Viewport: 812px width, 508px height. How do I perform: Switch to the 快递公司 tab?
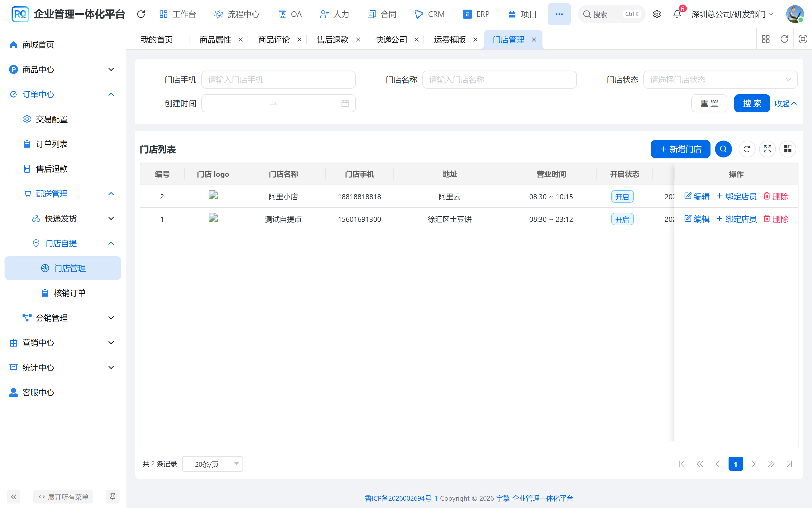pos(391,40)
